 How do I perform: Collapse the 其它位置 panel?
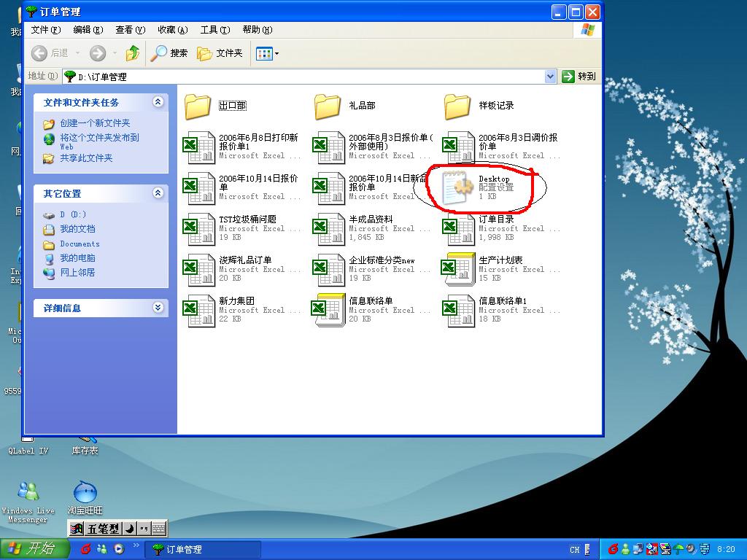point(158,192)
